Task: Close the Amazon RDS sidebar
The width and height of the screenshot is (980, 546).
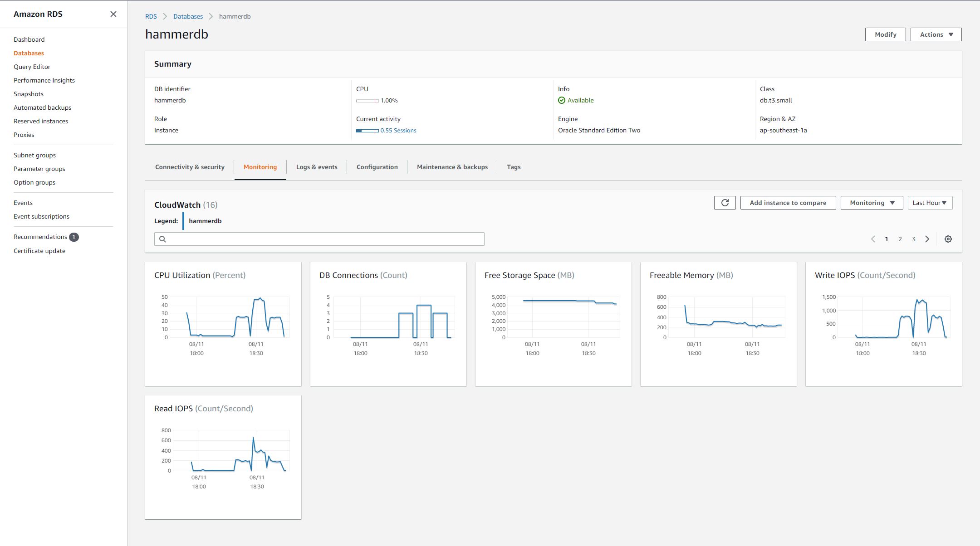Action: [113, 14]
